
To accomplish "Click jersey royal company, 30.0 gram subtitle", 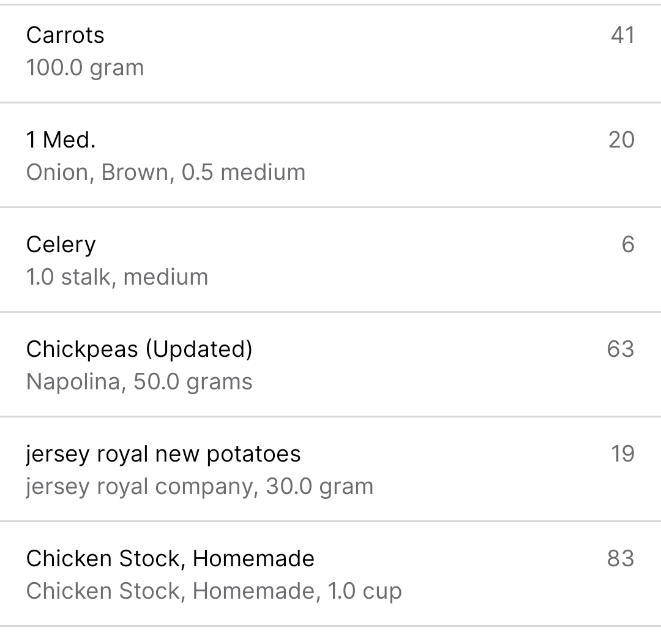I will coord(200,487).
